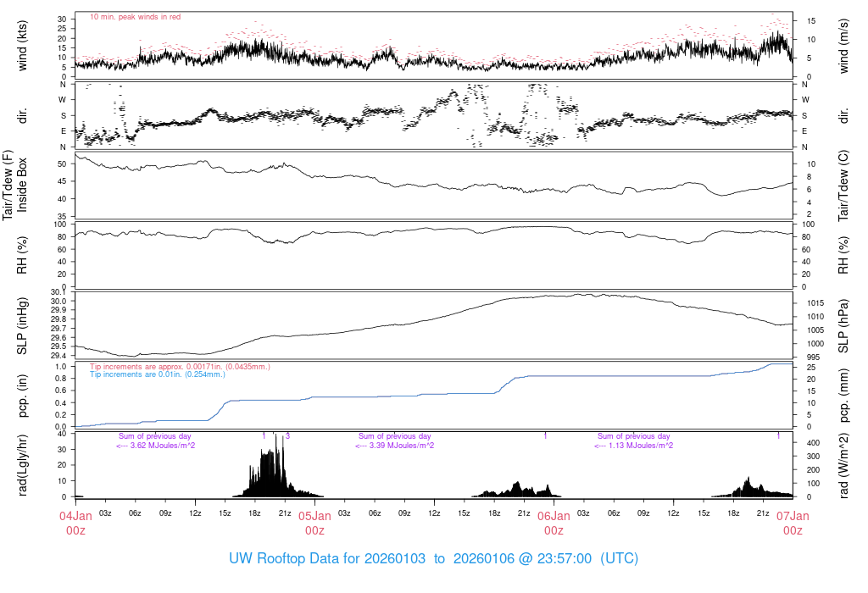This screenshot has height=593, width=868.
Task: Click the 'SLP (hPa)' axis label
Action: [x=843, y=326]
